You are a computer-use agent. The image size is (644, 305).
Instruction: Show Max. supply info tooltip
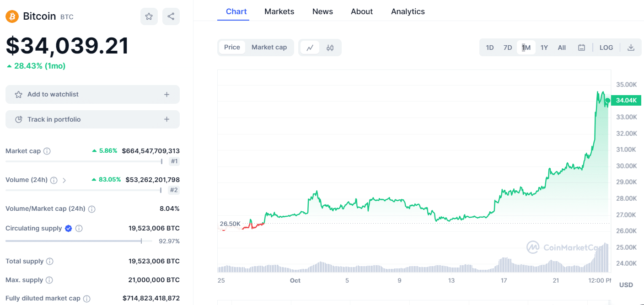click(49, 280)
